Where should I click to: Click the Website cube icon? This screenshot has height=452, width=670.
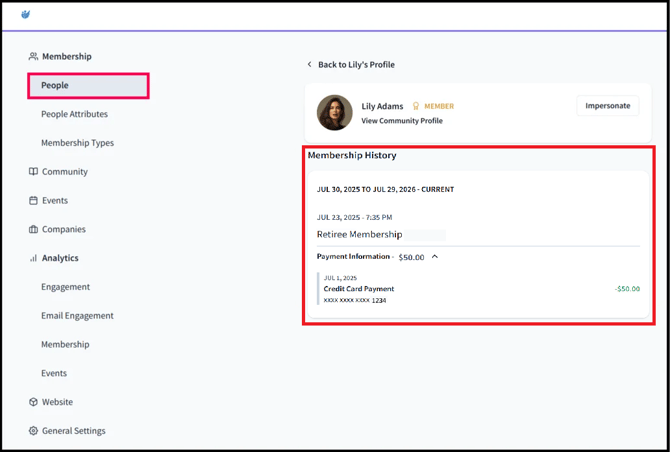33,402
